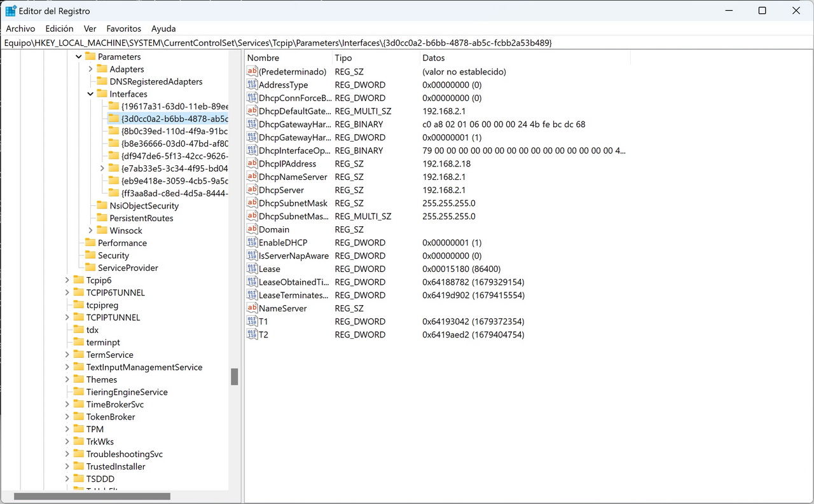814x504 pixels.
Task: Click the EnableDHCP DWORD icon
Action: pos(252,243)
